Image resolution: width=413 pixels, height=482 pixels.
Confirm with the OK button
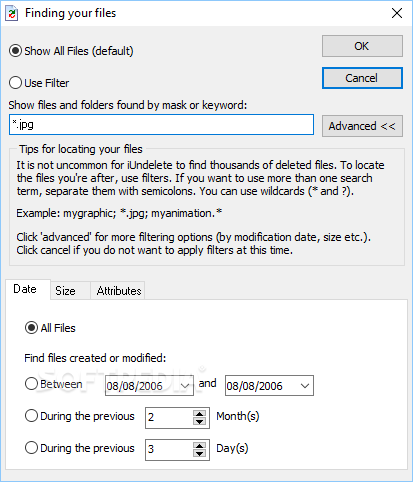click(362, 46)
